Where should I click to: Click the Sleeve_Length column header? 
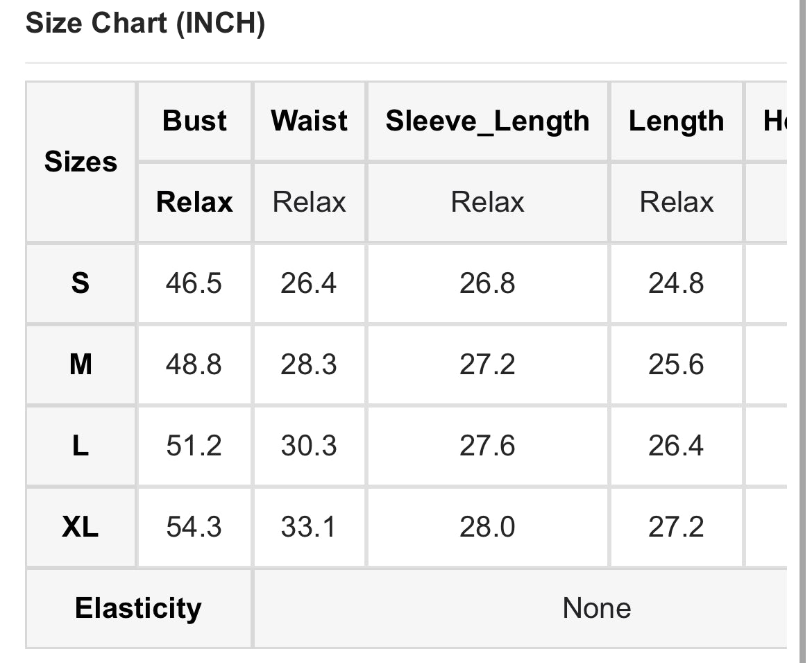(487, 121)
